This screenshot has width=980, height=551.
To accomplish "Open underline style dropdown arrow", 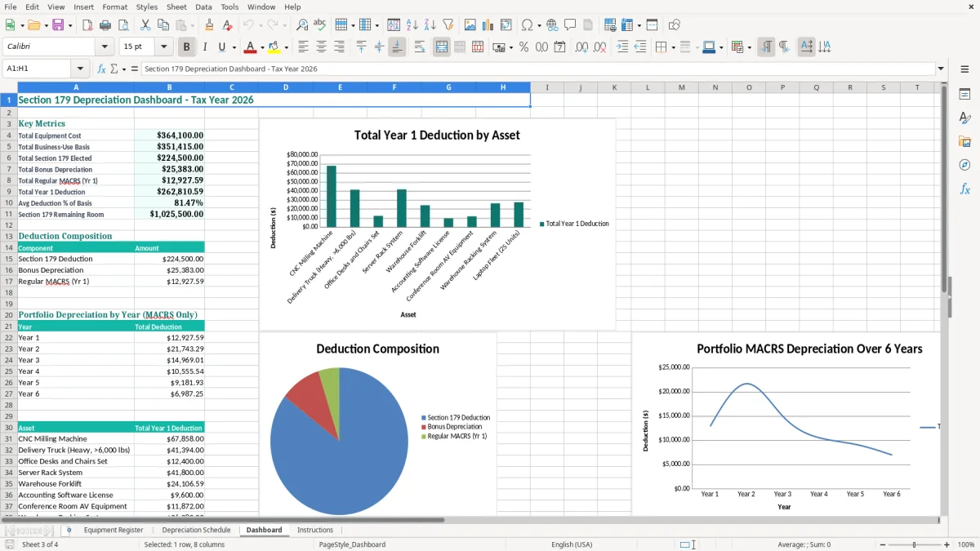I will 233,47.
